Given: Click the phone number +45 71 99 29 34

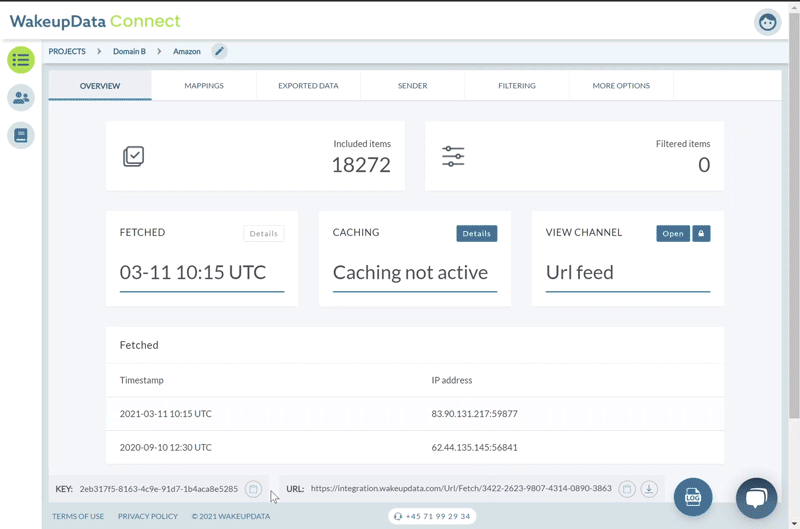Looking at the screenshot, I should point(433,516).
